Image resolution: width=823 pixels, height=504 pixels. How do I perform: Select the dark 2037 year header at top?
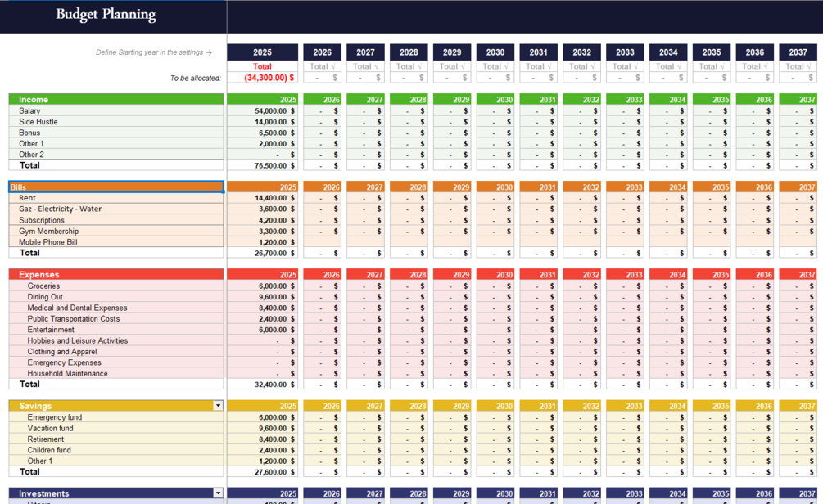(x=798, y=52)
